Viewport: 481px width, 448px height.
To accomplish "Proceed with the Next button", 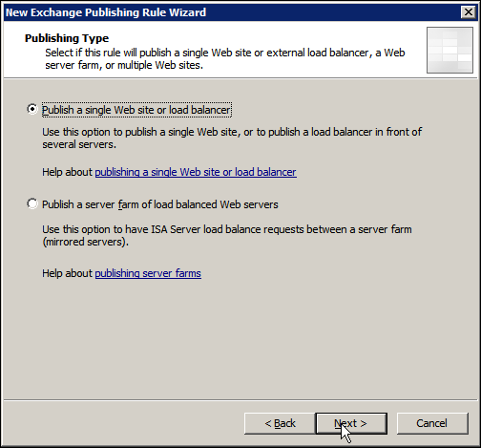I will point(351,423).
